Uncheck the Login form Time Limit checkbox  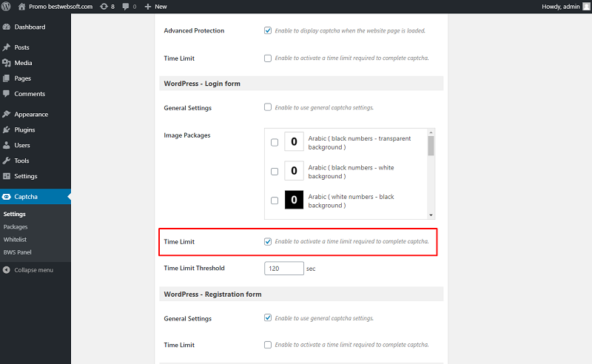point(268,241)
